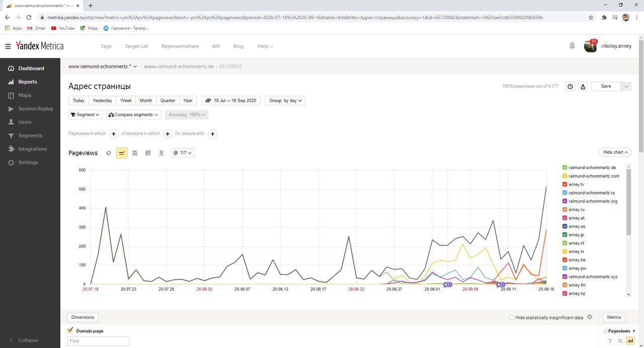Open YouTube bookmark
Image resolution: width=644 pixels, height=348 pixels.
pyautogui.click(x=63, y=28)
